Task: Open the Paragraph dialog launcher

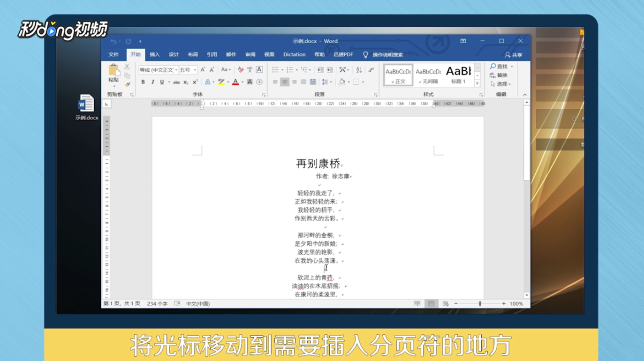Action: point(375,95)
